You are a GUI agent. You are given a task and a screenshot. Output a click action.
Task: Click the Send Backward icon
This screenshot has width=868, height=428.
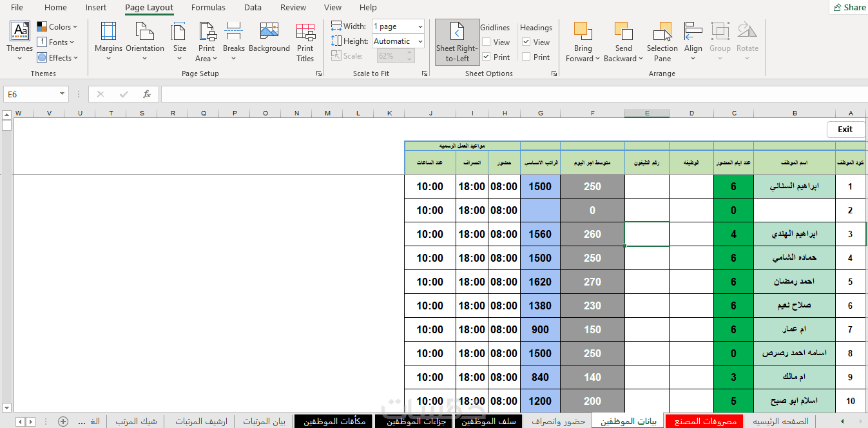click(624, 31)
